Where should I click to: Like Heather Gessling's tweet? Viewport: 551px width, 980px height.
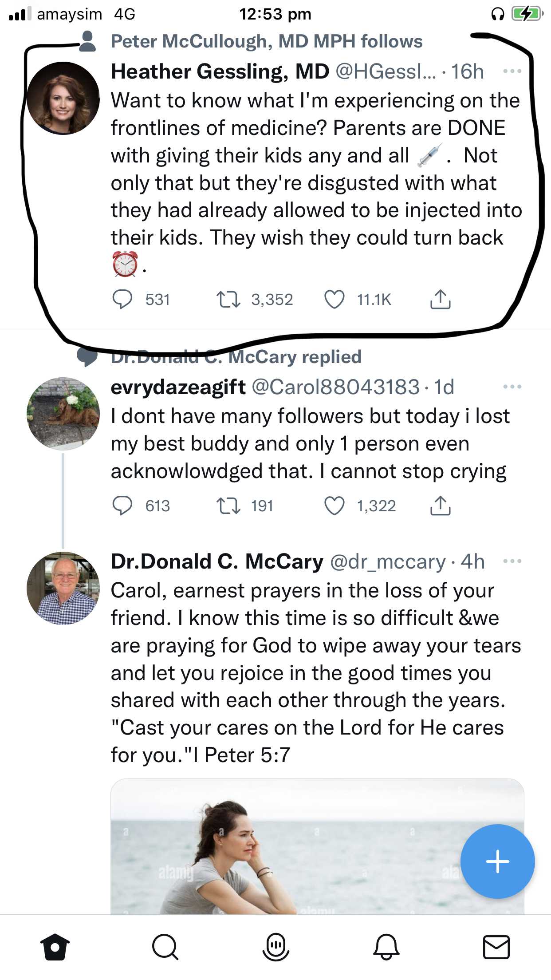click(x=335, y=300)
